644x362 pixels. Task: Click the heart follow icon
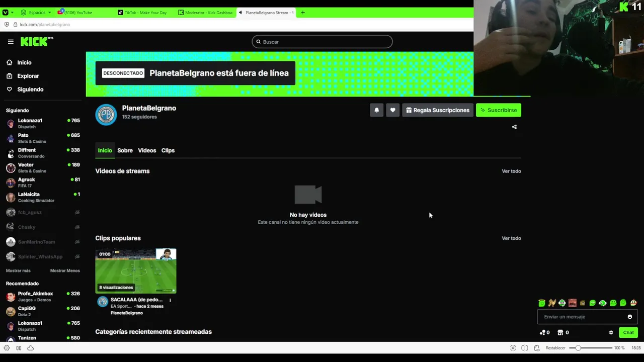[x=393, y=110]
